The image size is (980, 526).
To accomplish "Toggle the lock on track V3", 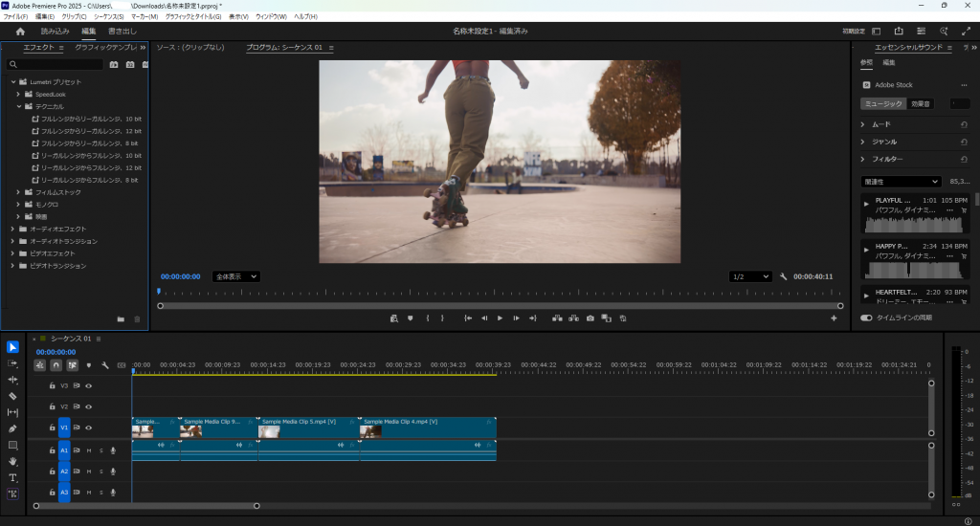I will point(52,385).
